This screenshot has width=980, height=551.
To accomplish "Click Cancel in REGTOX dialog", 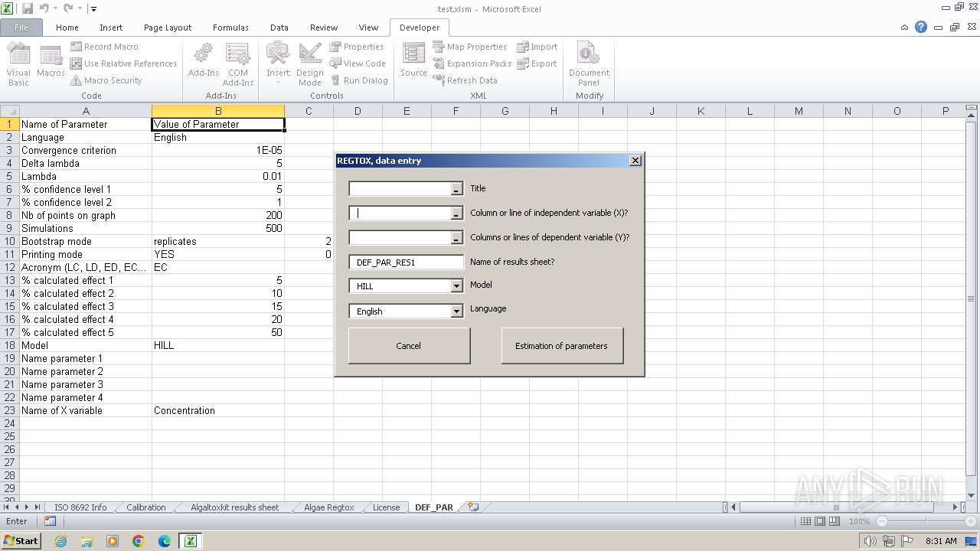I will (409, 346).
